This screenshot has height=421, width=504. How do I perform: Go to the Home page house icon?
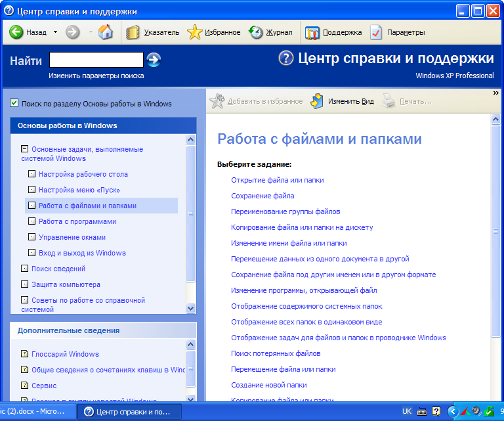point(106,32)
